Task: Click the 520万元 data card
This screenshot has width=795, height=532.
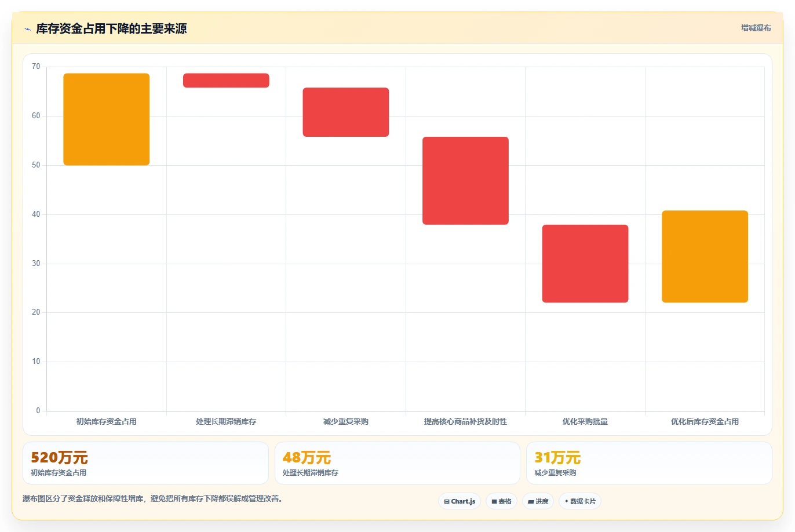Action: tap(145, 463)
